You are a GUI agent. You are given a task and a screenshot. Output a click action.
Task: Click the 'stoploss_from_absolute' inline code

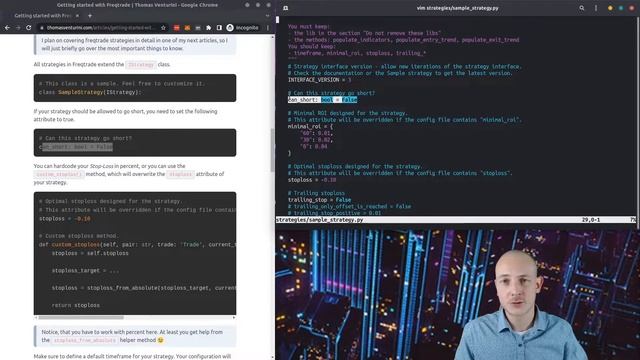pyautogui.click(x=84, y=340)
